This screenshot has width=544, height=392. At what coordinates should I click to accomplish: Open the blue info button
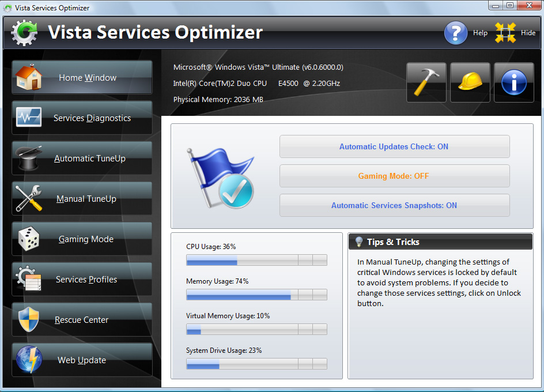pos(513,82)
